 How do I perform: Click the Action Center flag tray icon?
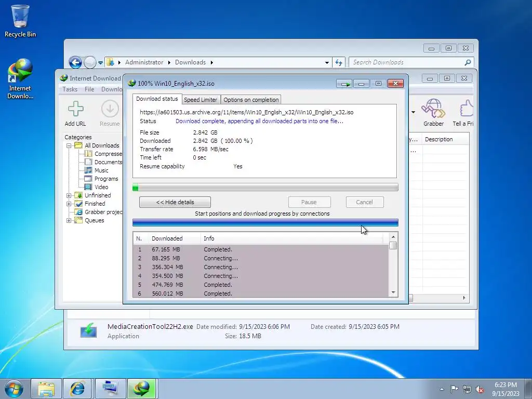pos(454,389)
